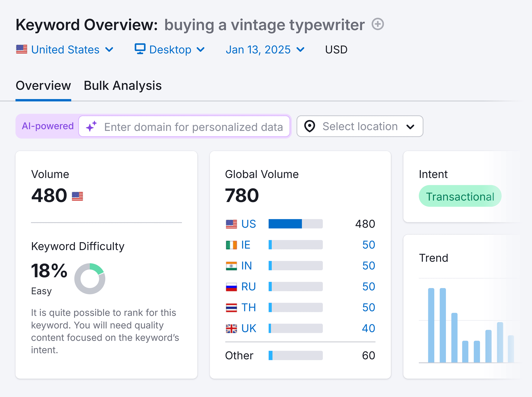Click the Intent card heading

433,174
